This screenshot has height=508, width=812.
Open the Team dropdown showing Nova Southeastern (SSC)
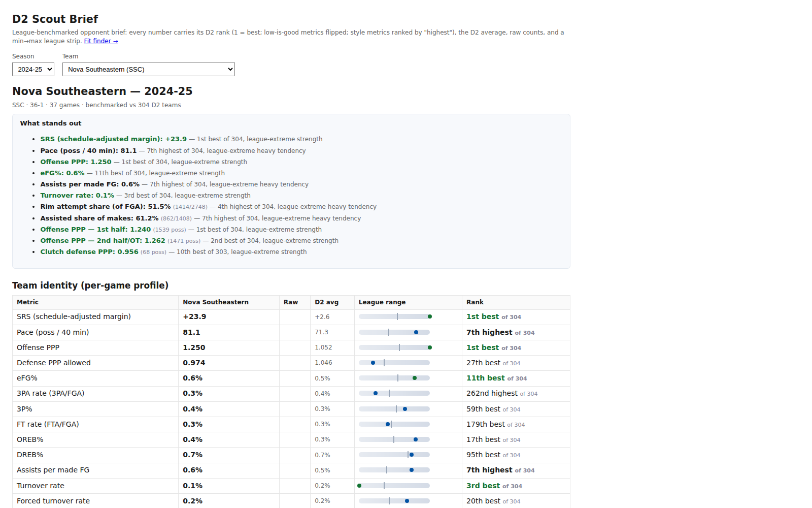point(149,69)
